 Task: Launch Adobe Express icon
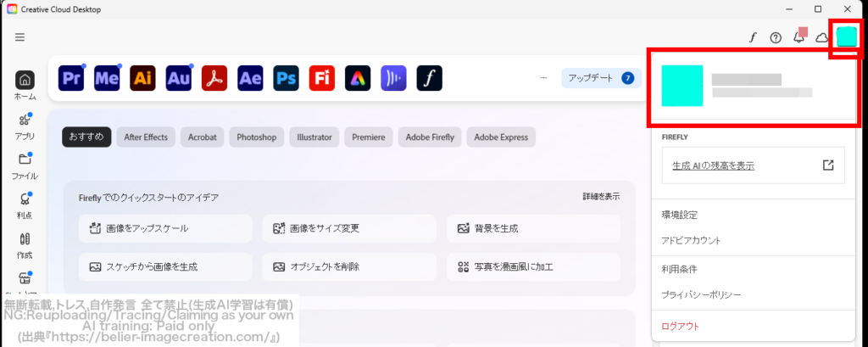pos(358,78)
